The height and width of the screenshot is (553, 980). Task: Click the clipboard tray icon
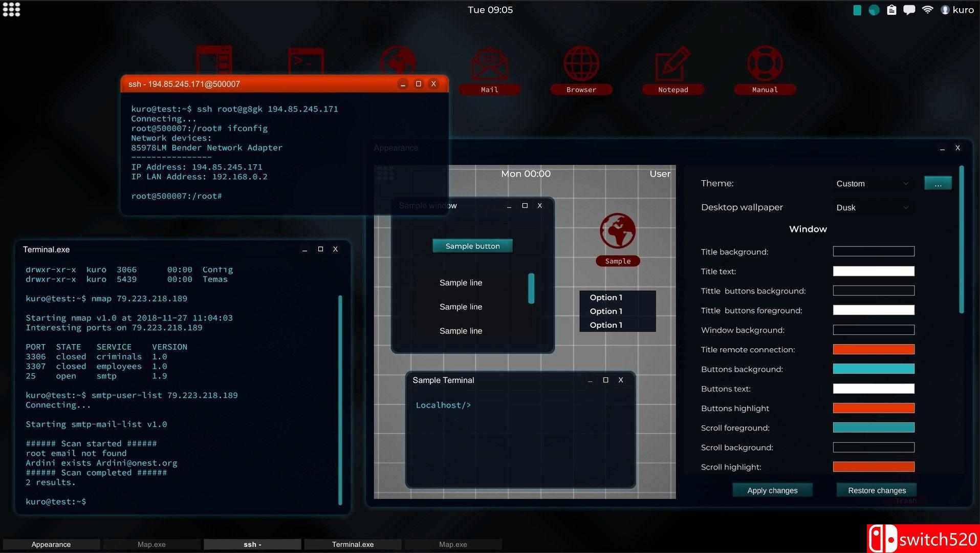click(x=891, y=10)
